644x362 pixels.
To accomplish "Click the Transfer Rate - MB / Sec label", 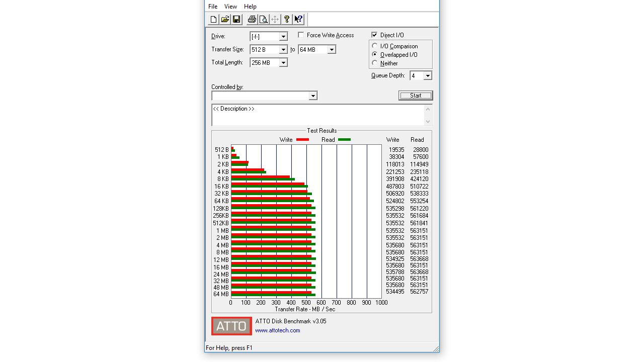I will pyautogui.click(x=305, y=309).
